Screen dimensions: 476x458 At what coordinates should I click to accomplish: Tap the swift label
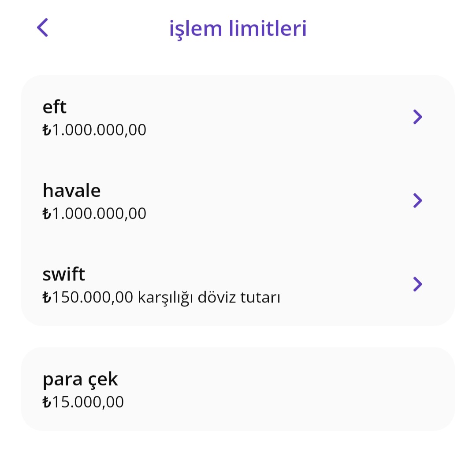(x=64, y=274)
